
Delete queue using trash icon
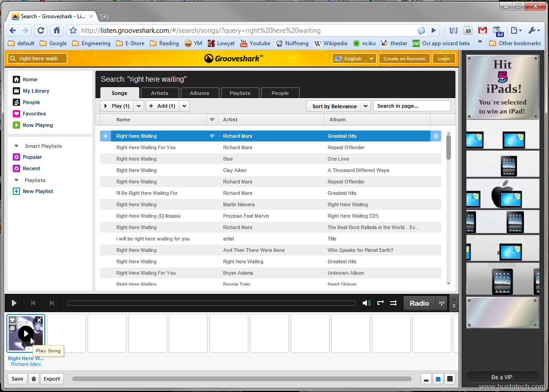[x=34, y=379]
